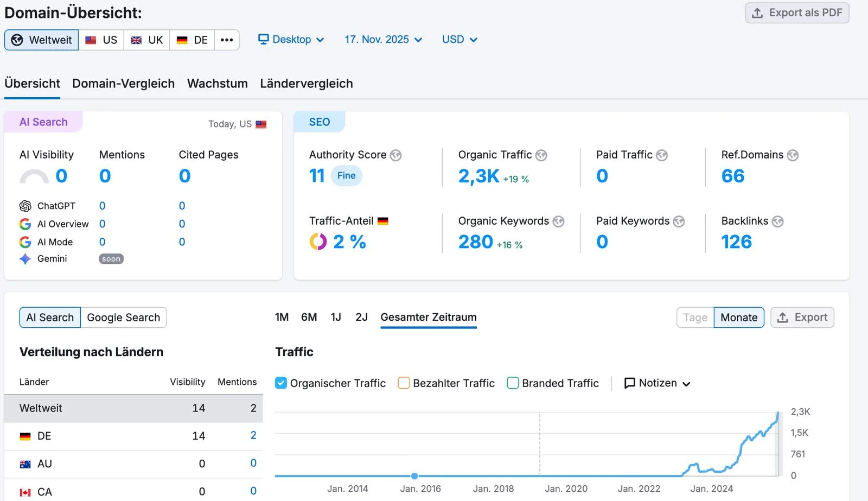Click the globe icon next to Ref.Domains
868x501 pixels.
click(x=793, y=156)
